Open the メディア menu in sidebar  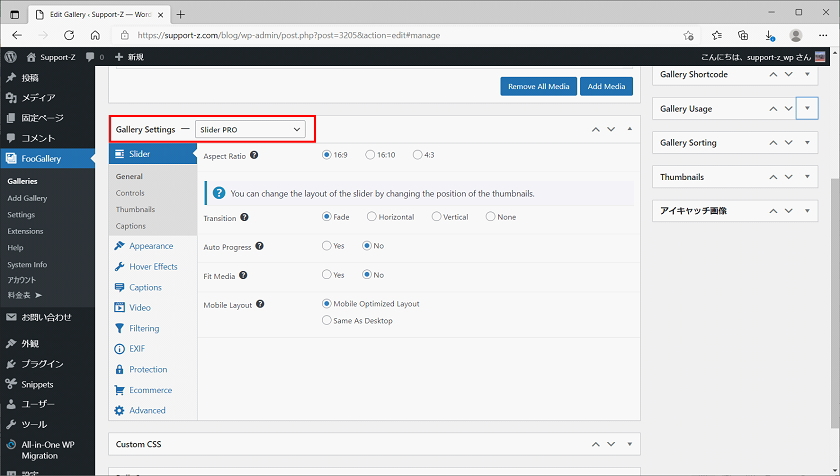tap(38, 98)
